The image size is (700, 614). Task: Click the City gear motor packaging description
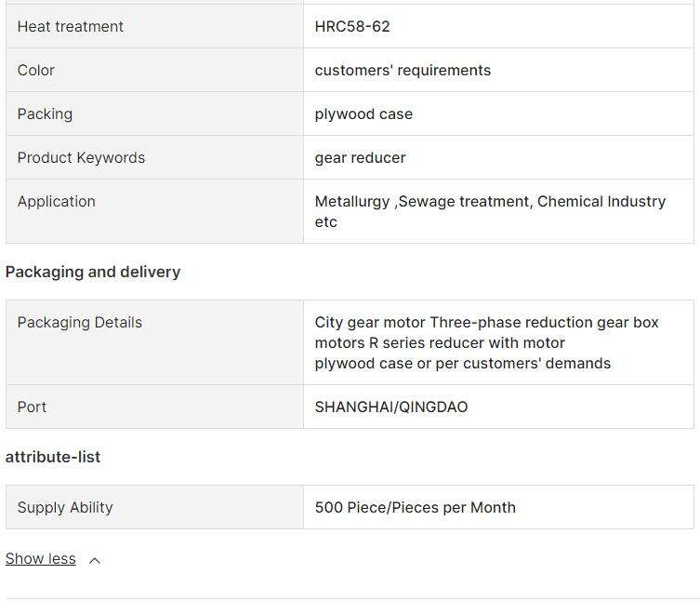point(486,342)
